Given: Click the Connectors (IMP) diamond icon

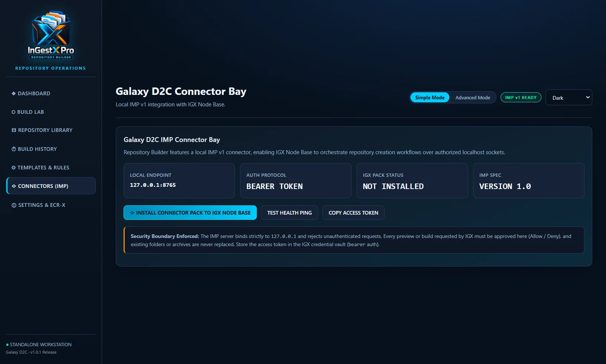Looking at the screenshot, I should tap(14, 186).
